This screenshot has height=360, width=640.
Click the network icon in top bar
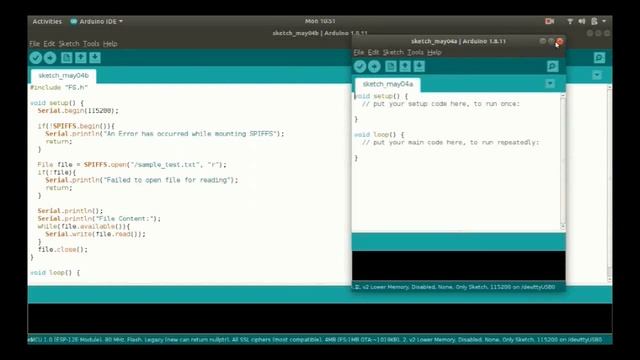[570, 21]
